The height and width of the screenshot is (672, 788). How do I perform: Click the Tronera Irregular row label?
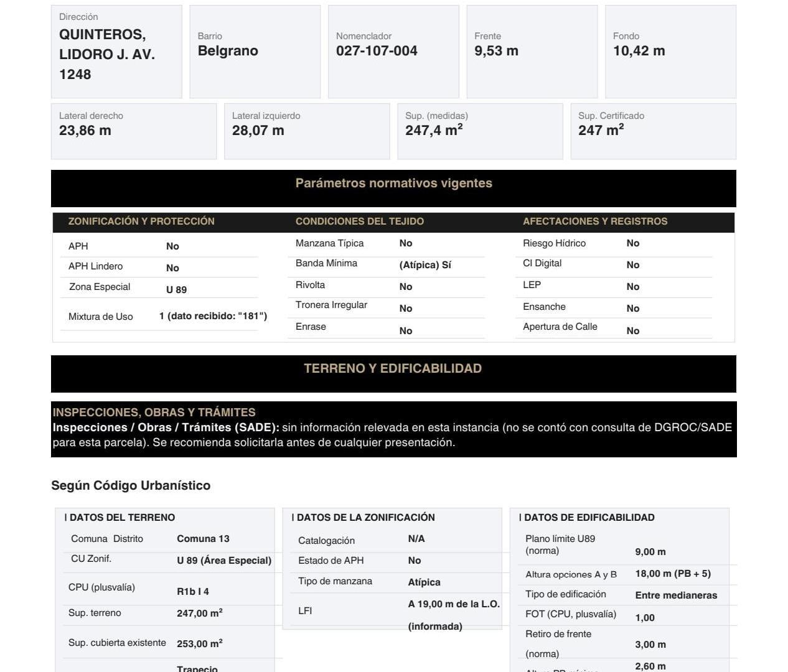pos(331,305)
